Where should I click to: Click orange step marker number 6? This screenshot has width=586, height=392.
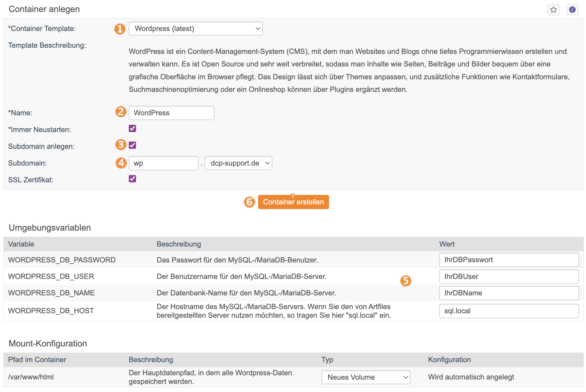point(249,202)
